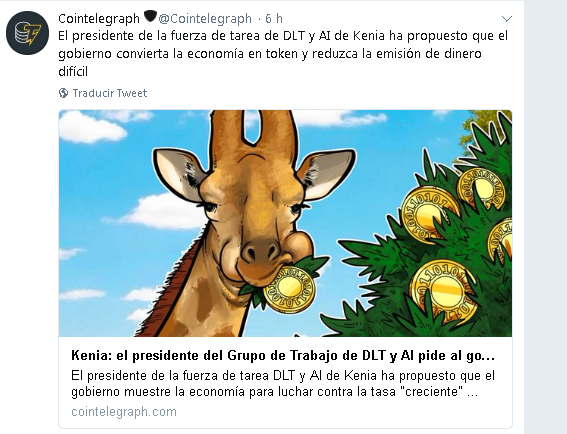The image size is (567, 434).
Task: Click Traducir Tweet link
Action: click(x=110, y=93)
